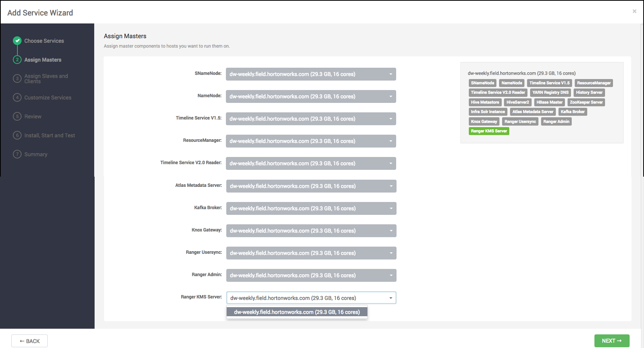Click the BACK button
The width and height of the screenshot is (644, 348).
(x=30, y=341)
